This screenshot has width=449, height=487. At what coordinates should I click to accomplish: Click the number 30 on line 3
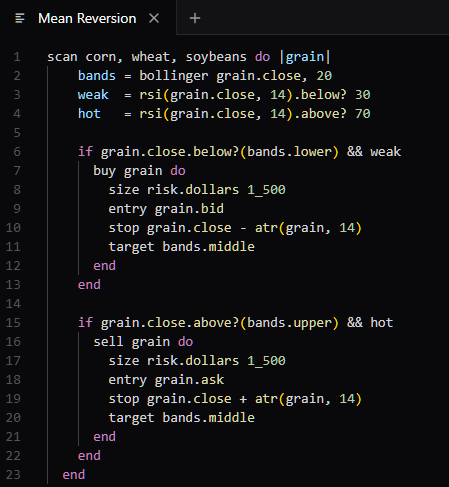[363, 95]
